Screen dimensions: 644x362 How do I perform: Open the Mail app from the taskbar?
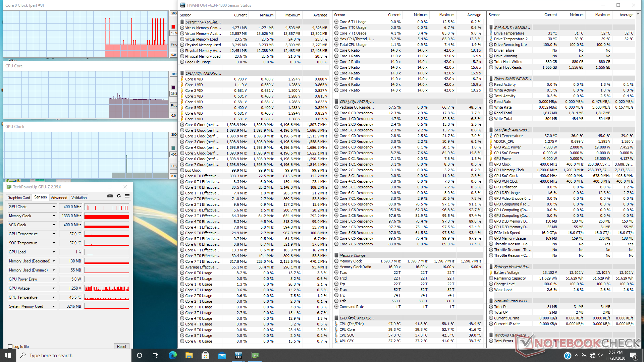pyautogui.click(x=222, y=355)
